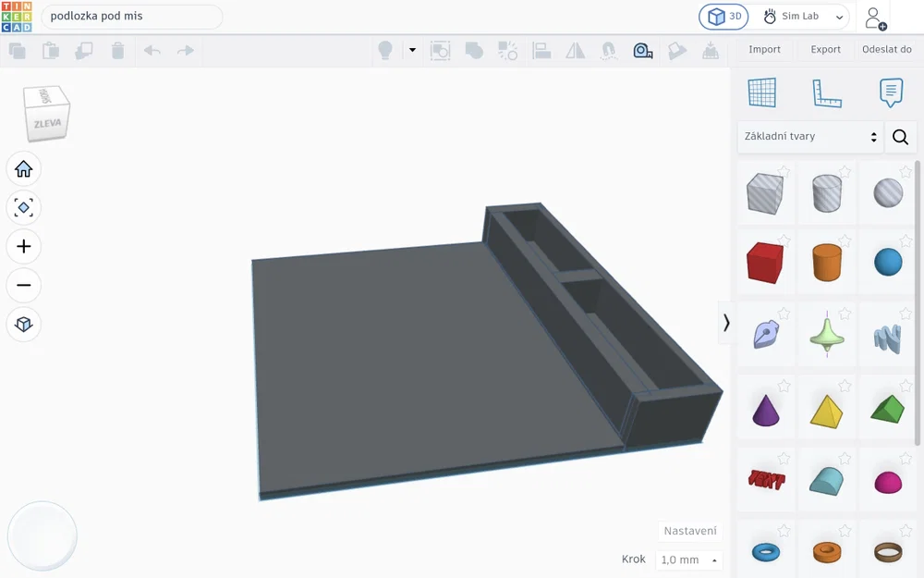The width and height of the screenshot is (924, 578).
Task: Open the Ruler tool
Action: pyautogui.click(x=827, y=93)
